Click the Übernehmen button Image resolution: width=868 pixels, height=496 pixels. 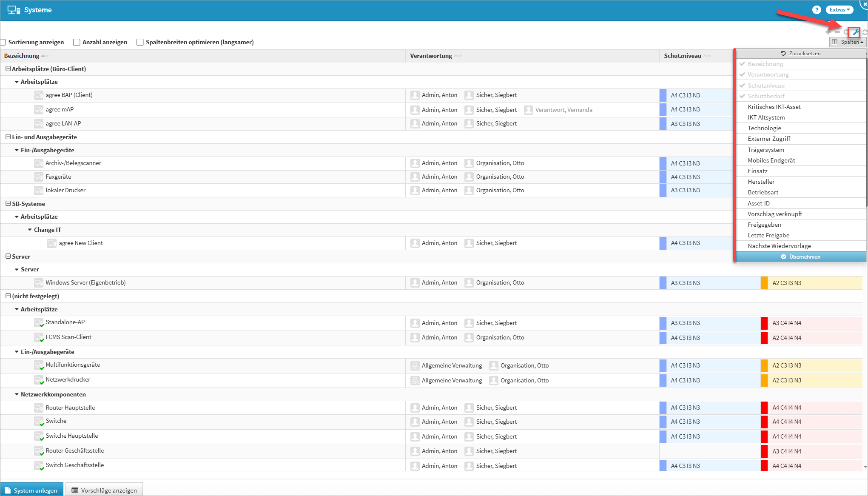[800, 257]
